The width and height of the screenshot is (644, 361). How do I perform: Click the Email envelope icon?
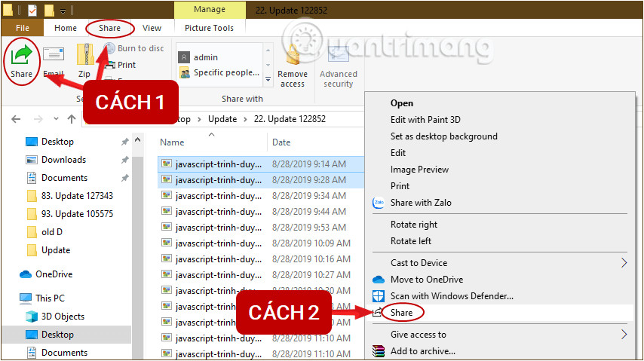pos(54,54)
